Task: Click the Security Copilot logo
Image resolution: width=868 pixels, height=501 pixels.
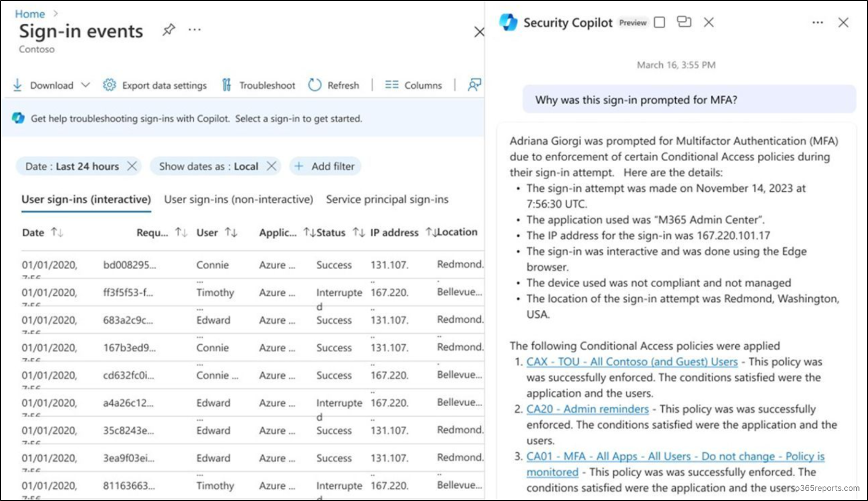Action: click(x=508, y=22)
